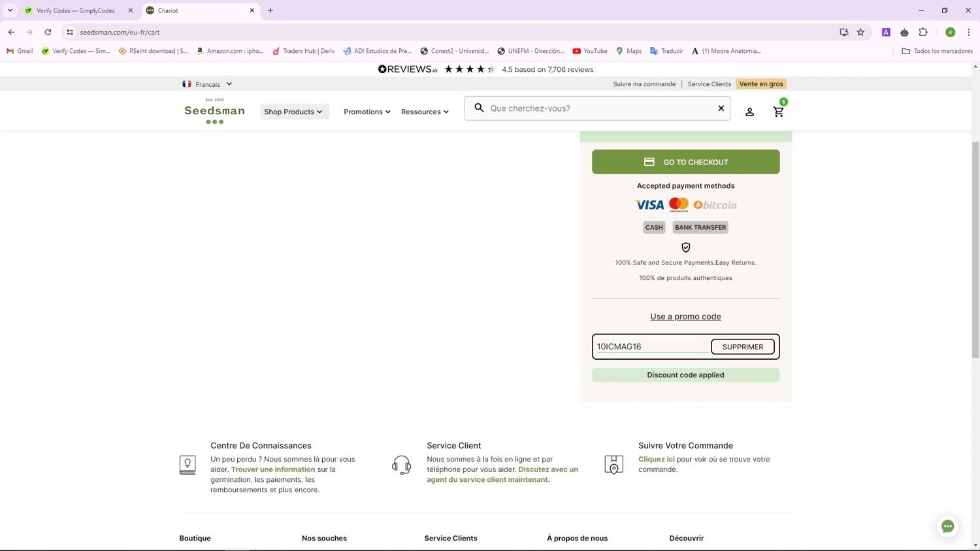Open the cart icon with badge

(x=779, y=110)
